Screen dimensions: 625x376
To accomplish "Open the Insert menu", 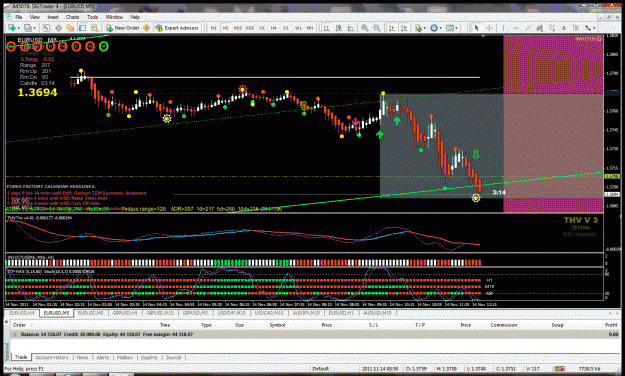I will (53, 17).
